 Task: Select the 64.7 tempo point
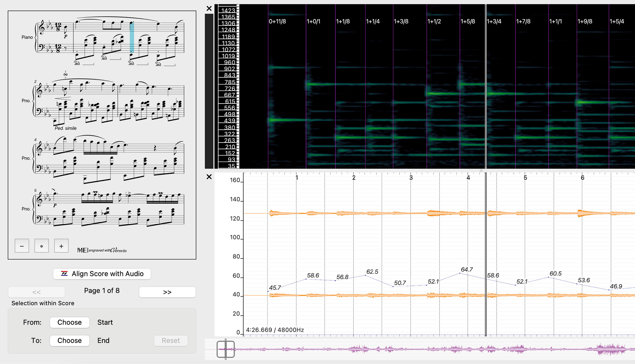460,273
